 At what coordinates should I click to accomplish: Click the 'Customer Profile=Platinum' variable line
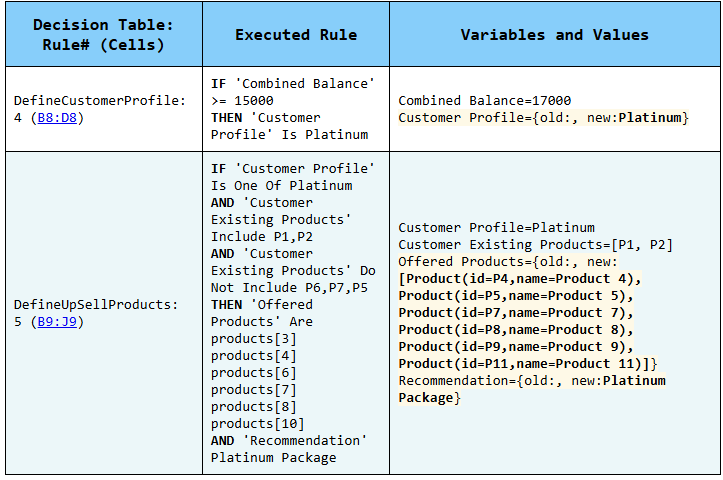point(496,227)
